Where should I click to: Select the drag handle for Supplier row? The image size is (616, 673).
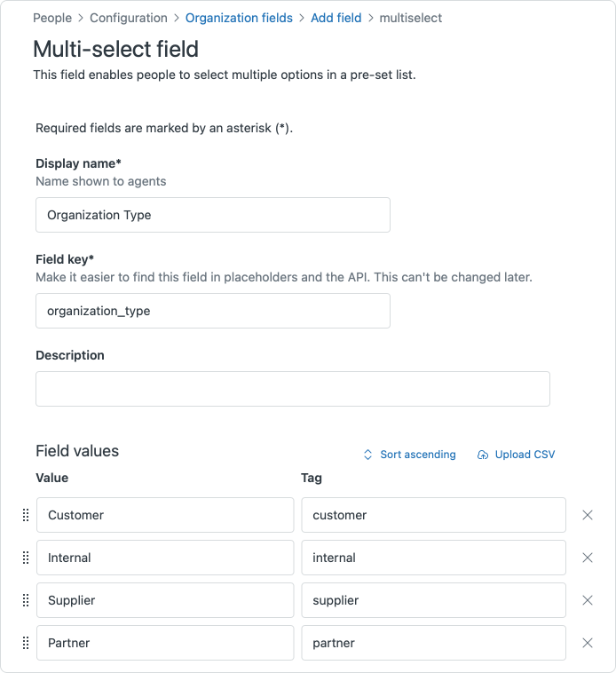click(25, 600)
